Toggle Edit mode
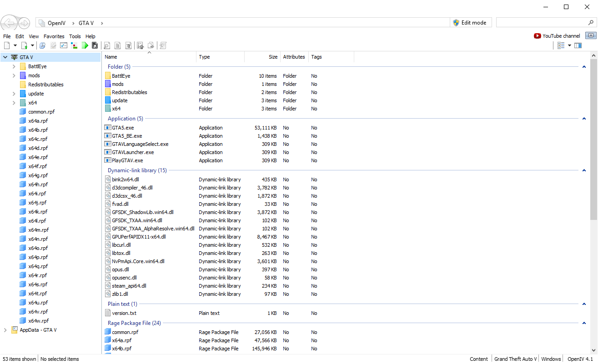Image resolution: width=598 pixels, height=364 pixels. click(x=470, y=23)
